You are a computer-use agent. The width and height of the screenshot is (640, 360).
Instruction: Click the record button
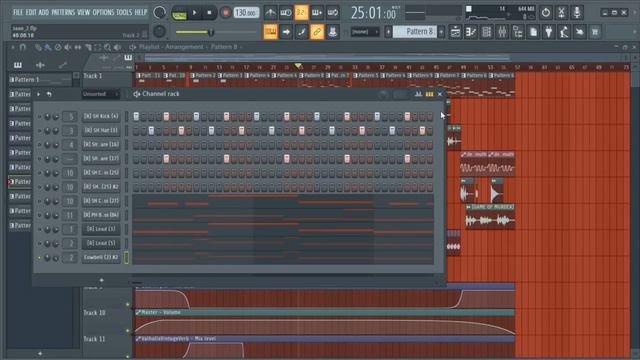[x=225, y=13]
